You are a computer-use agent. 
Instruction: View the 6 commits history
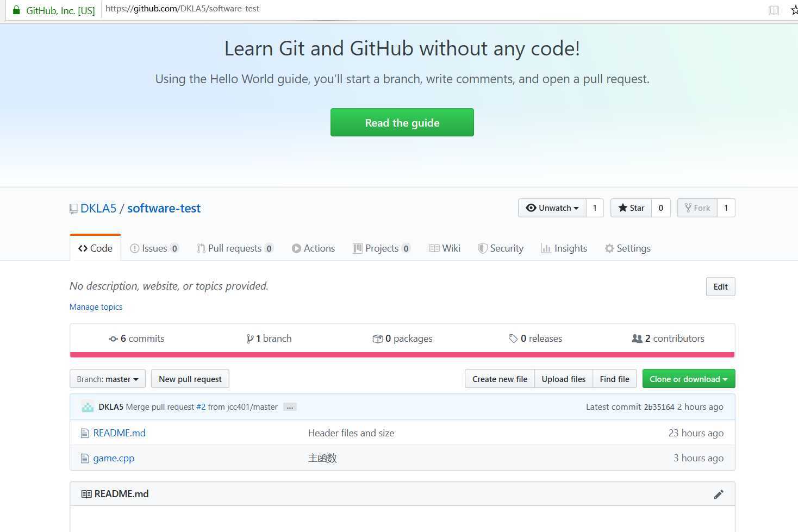(x=136, y=338)
